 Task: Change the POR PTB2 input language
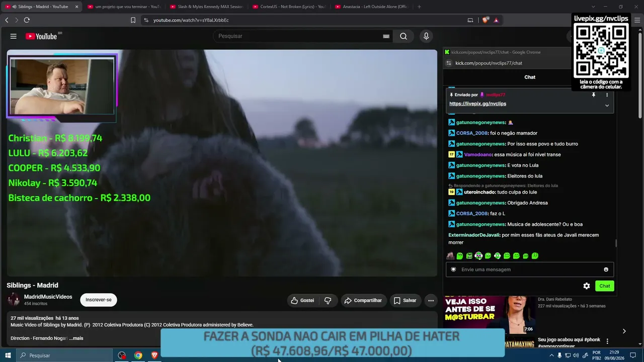pos(596,355)
